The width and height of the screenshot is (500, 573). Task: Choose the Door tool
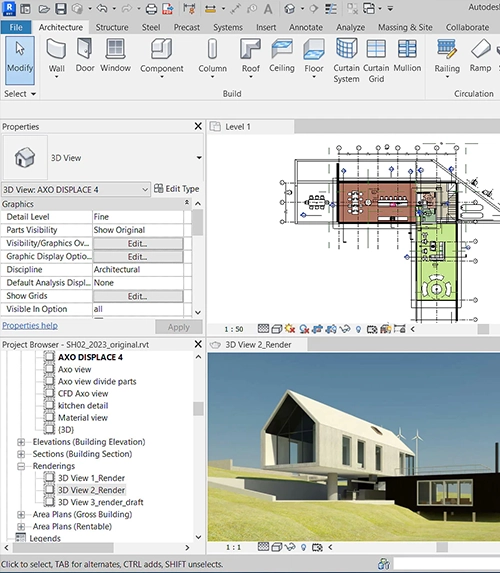(85, 55)
